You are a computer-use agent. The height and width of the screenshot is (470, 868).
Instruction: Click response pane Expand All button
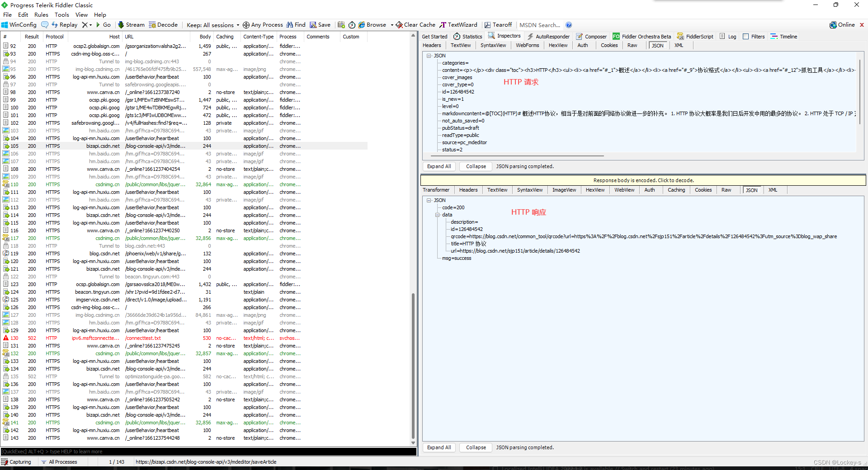[x=439, y=447]
